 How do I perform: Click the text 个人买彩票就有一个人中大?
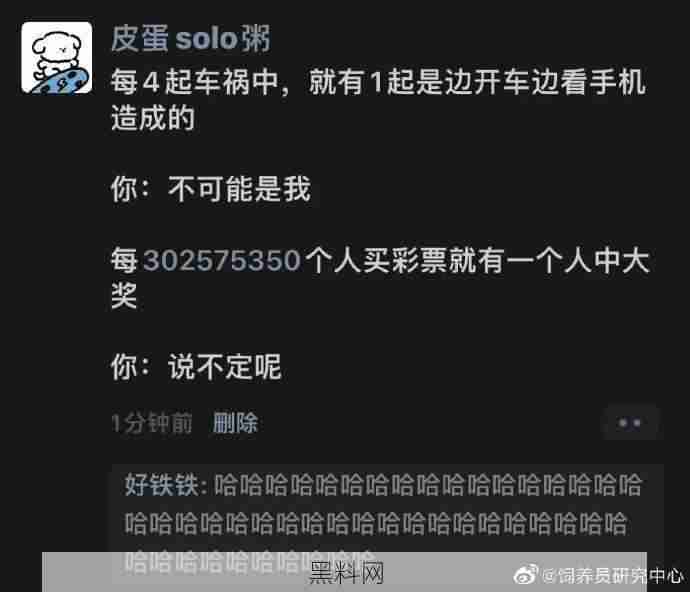[477, 260]
